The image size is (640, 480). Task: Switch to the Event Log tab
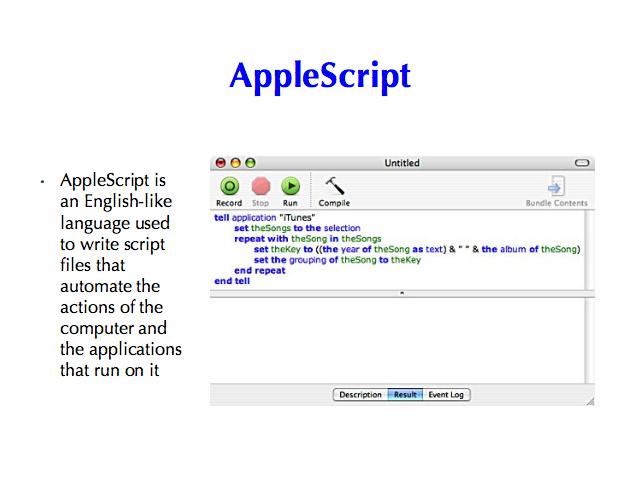[446, 395]
